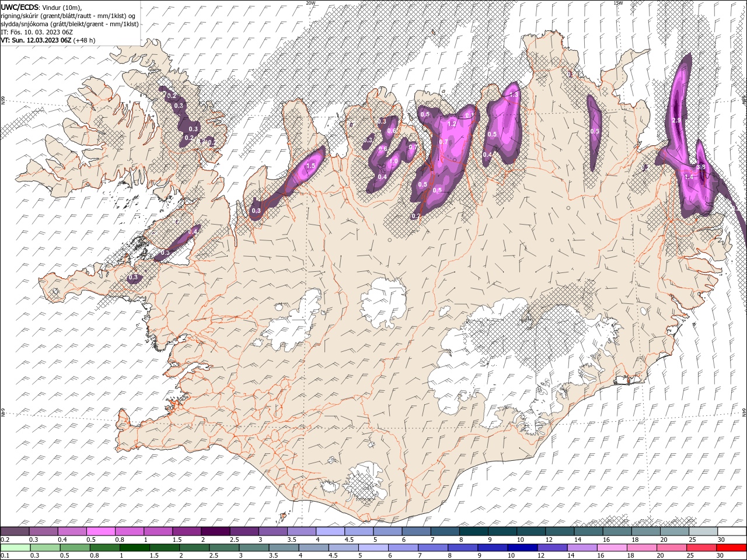This screenshot has height=560, width=747.
Task: Click the rigning/skúrir legend description line
Action: [x=69, y=15]
